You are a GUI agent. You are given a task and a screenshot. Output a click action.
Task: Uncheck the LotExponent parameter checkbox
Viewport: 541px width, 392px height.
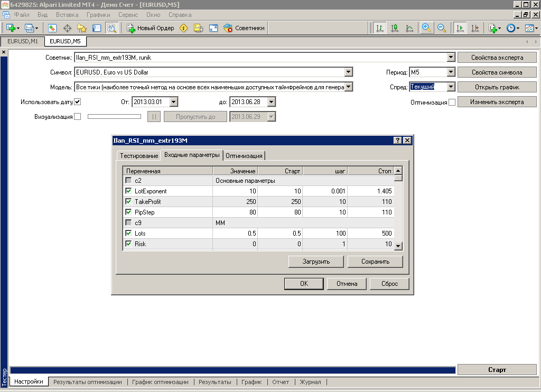point(128,191)
